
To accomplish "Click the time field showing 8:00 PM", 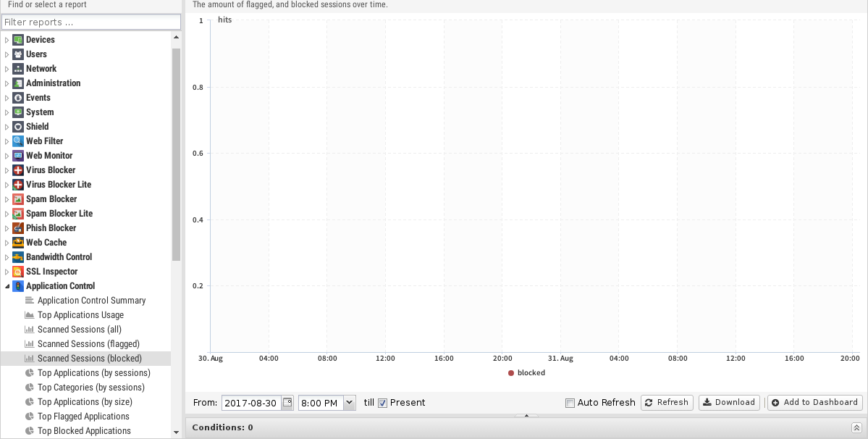I will tap(321, 403).
